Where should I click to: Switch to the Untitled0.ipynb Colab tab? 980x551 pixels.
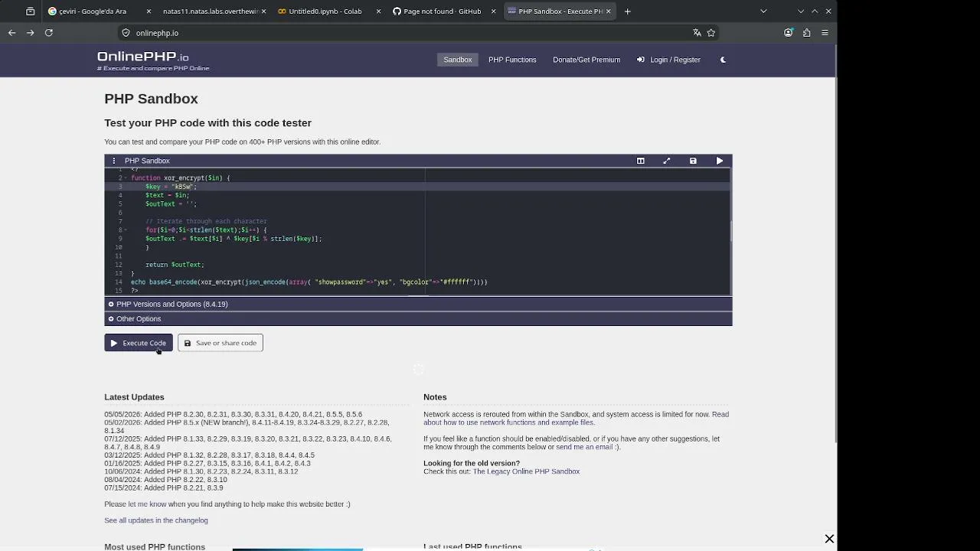click(x=328, y=11)
